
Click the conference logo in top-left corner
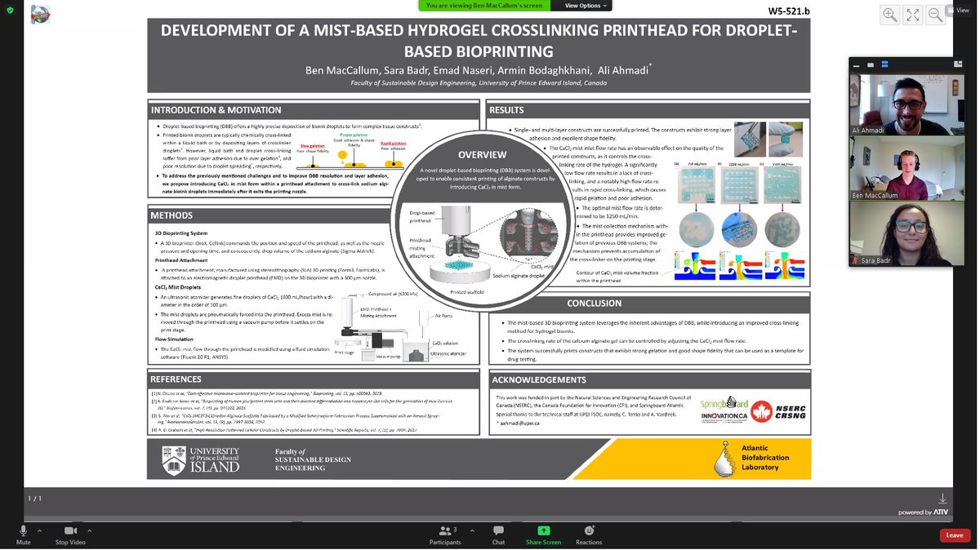tap(40, 15)
